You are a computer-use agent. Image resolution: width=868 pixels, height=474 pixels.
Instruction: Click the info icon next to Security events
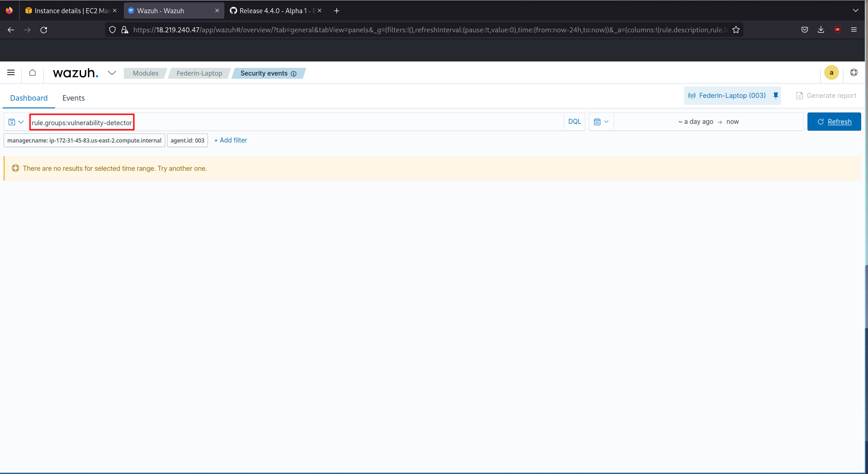[x=294, y=74]
